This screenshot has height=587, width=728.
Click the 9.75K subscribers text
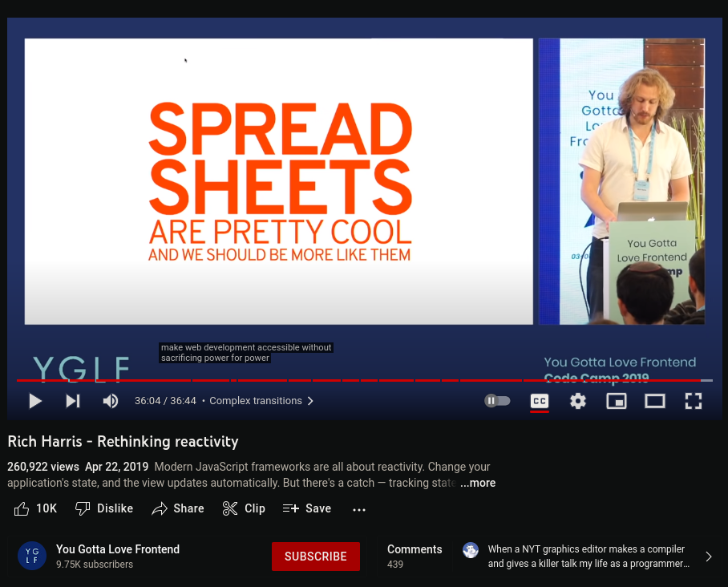coord(95,565)
